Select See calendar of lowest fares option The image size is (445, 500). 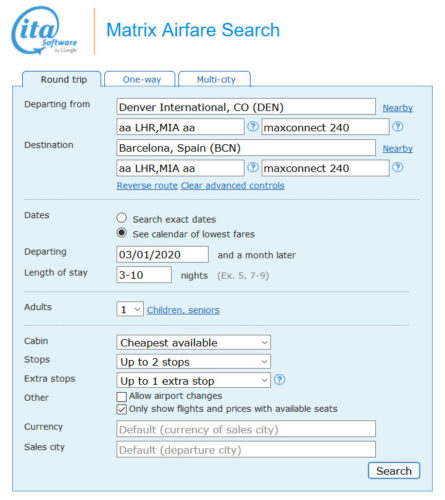click(x=122, y=233)
